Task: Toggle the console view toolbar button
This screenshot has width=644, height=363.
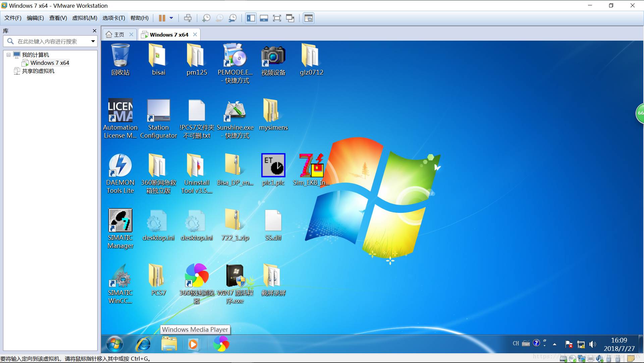Action: tap(309, 18)
